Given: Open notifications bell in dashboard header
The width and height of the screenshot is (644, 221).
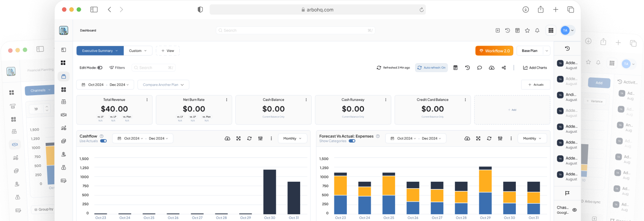Looking at the screenshot, I should pos(537,30).
